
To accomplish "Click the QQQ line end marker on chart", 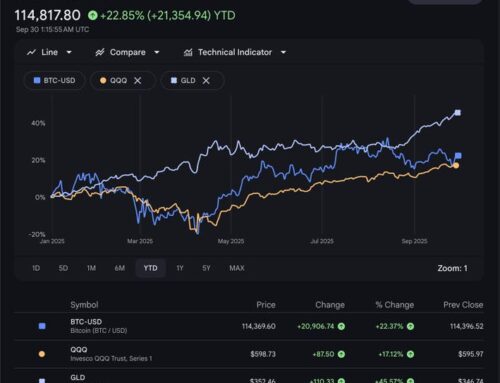I will (x=456, y=165).
